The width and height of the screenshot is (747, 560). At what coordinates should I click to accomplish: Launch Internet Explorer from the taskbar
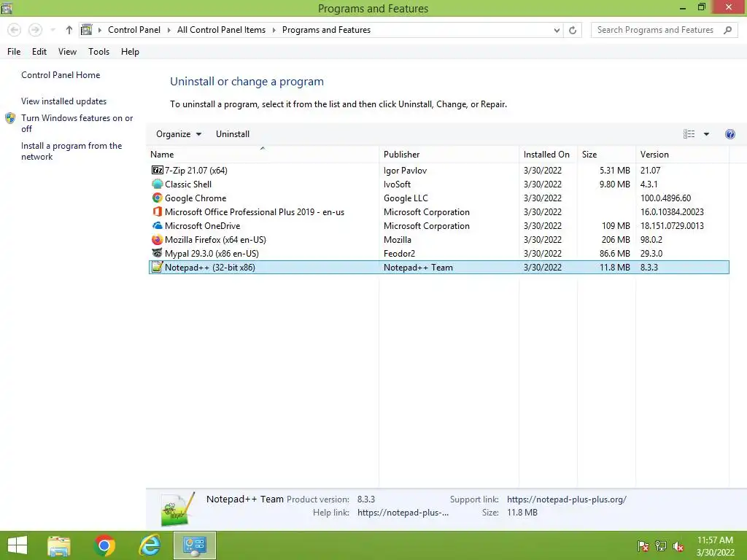(x=150, y=545)
